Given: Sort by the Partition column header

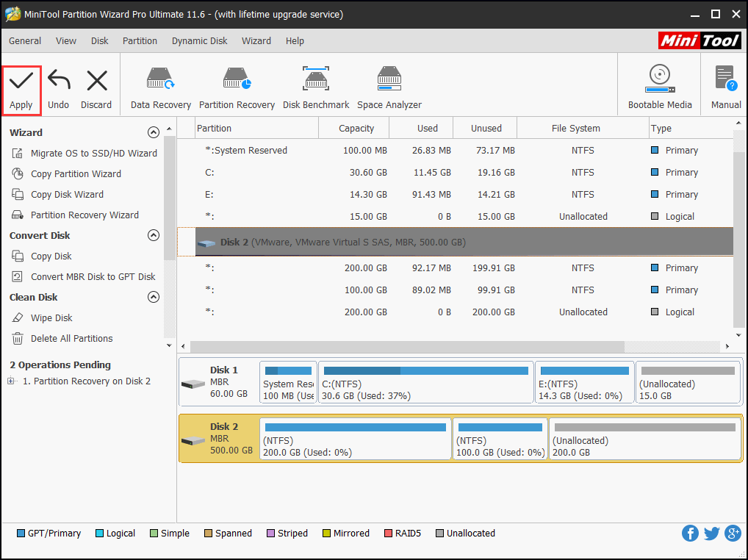Looking at the screenshot, I should (257, 129).
